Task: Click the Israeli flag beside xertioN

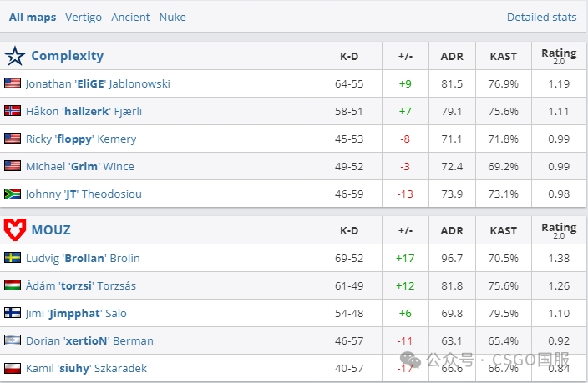Action: [13, 340]
